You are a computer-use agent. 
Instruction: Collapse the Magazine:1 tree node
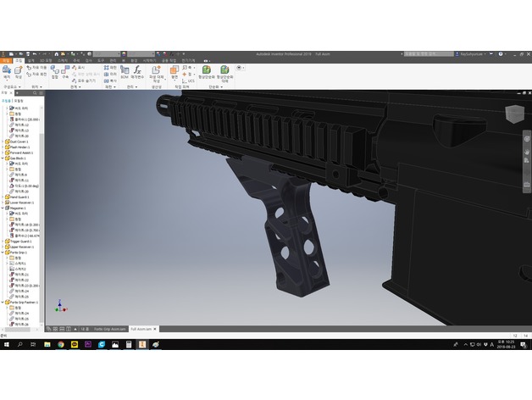(x=3, y=208)
